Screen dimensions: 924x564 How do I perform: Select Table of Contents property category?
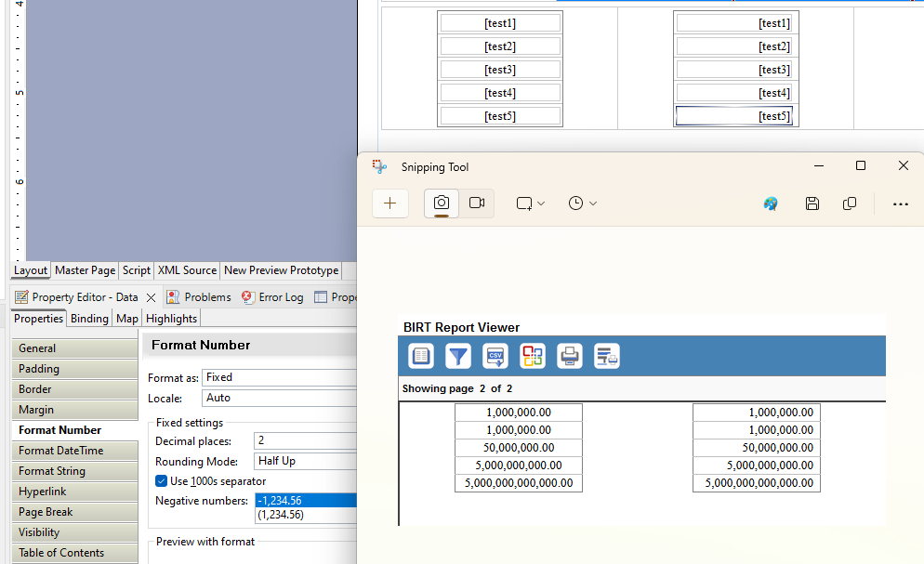75,553
